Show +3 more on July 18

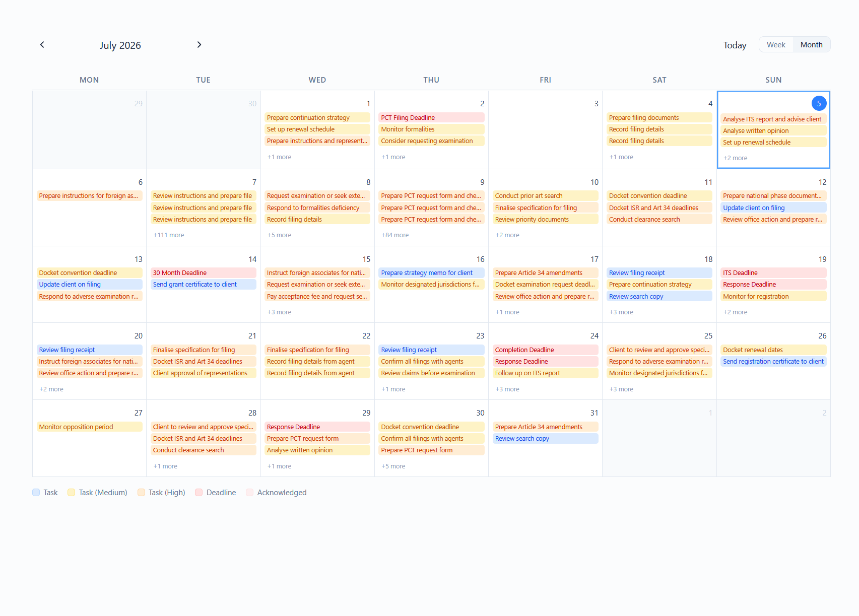pyautogui.click(x=621, y=312)
